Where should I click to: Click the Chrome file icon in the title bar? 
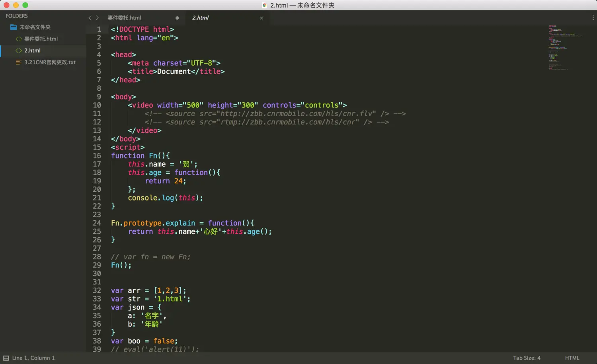tap(265, 5)
